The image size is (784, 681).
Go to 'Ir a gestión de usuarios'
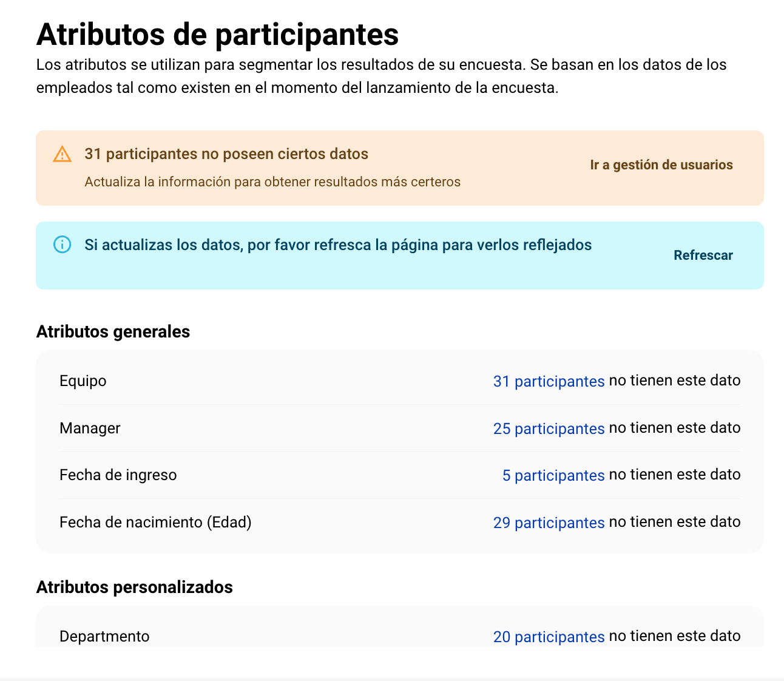click(661, 165)
